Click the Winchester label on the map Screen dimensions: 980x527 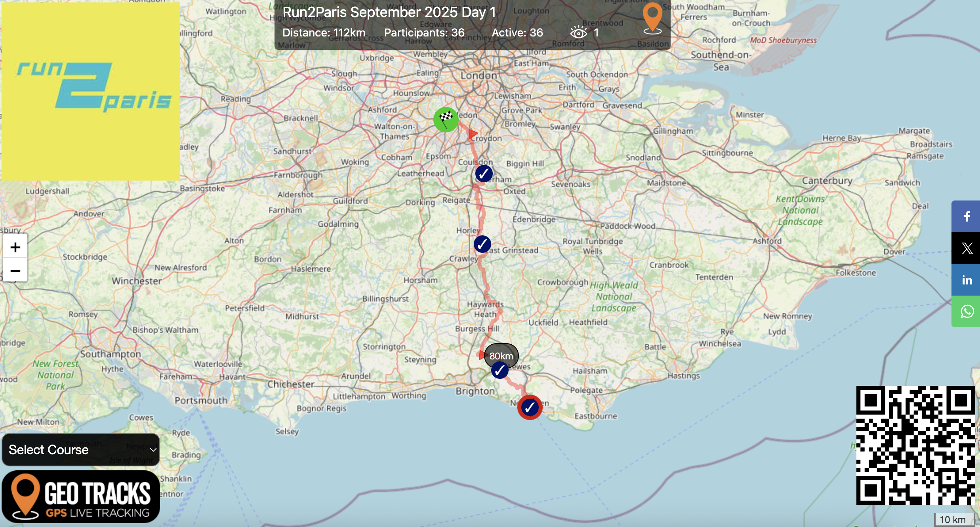(x=137, y=281)
